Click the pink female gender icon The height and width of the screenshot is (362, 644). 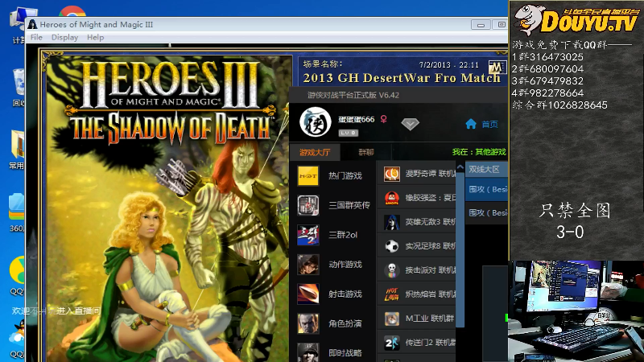(384, 119)
